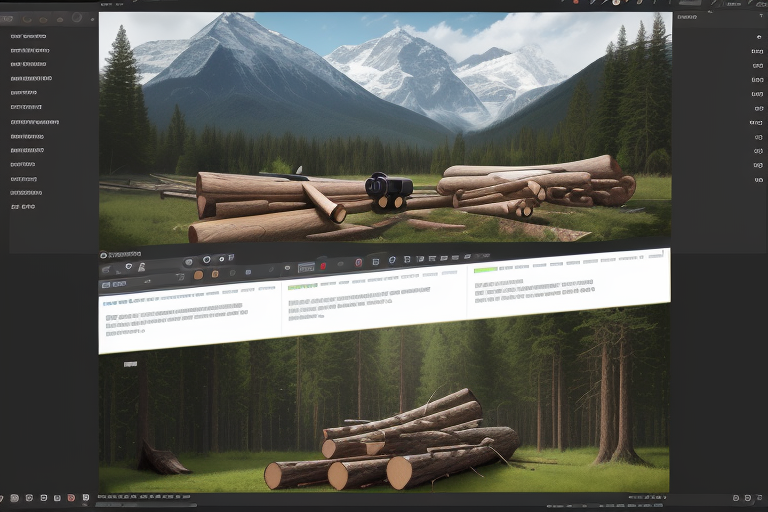Screen dimensions: 768x512
Task: Click the green highlighted label in floating panel
Action: coord(485,270)
